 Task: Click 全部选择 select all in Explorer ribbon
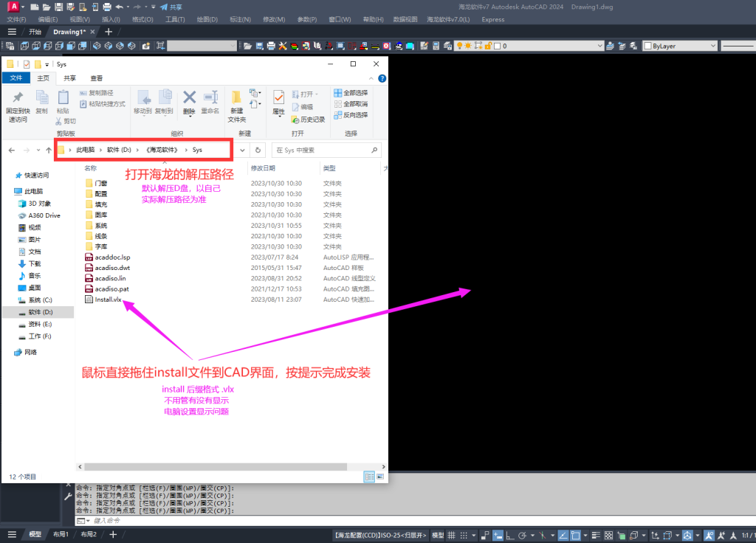351,92
